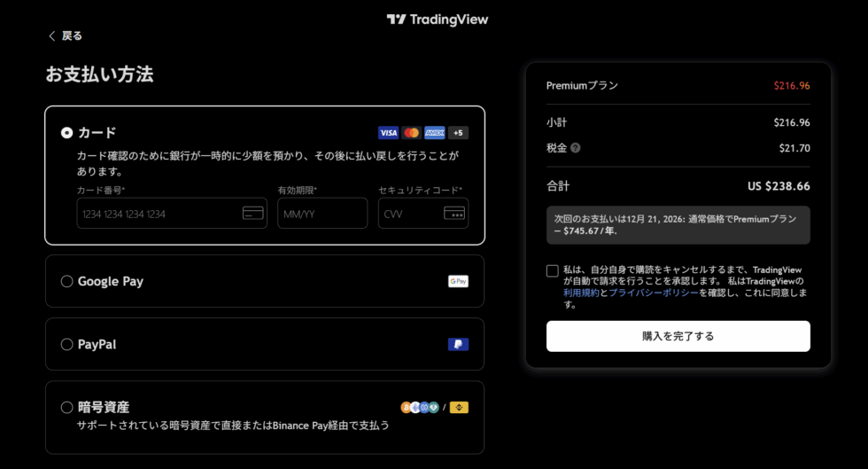The height and width of the screenshot is (469, 868).
Task: Click the tax info question mark icon
Action: [576, 148]
